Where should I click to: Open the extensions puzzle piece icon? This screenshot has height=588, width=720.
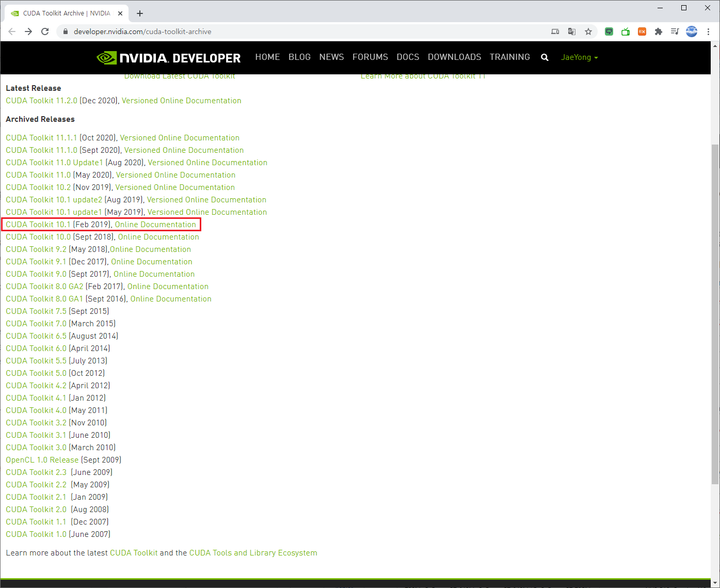(659, 31)
